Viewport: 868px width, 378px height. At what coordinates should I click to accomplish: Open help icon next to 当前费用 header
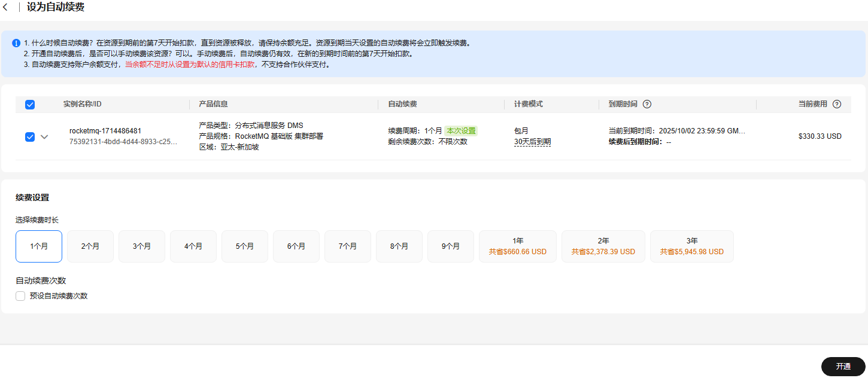tap(837, 104)
